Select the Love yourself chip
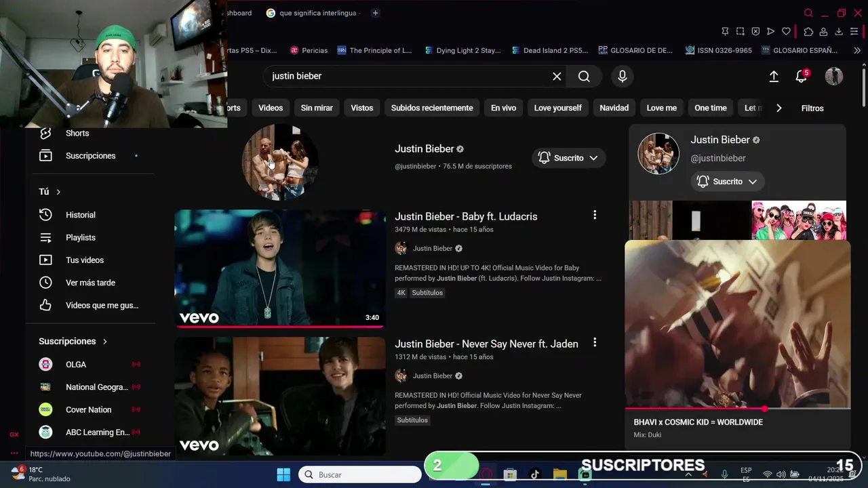Viewport: 868px width, 488px height. pyautogui.click(x=558, y=108)
